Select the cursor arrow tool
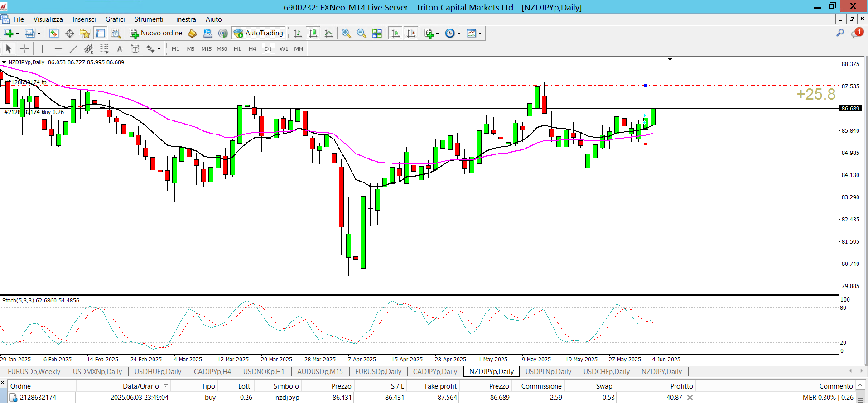This screenshot has height=403, width=868. click(9, 48)
